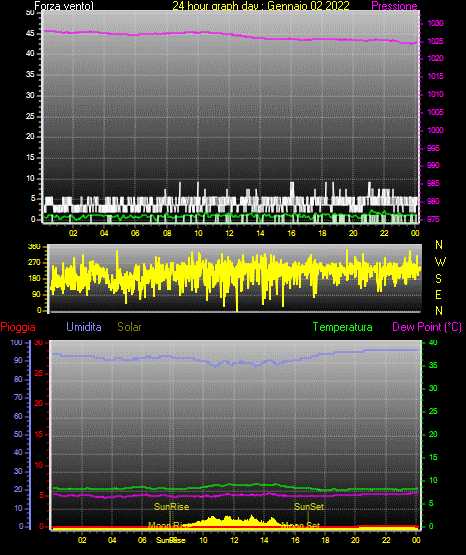Click hour 18 under the temperature chart
This screenshot has width=466, height=555.
coord(325,540)
